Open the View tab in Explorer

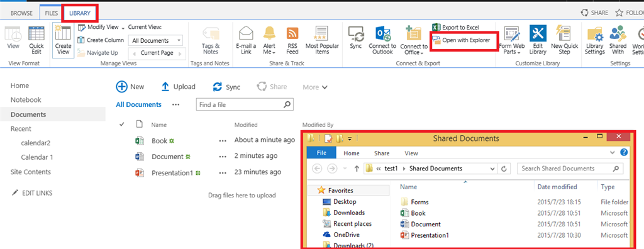pos(411,153)
